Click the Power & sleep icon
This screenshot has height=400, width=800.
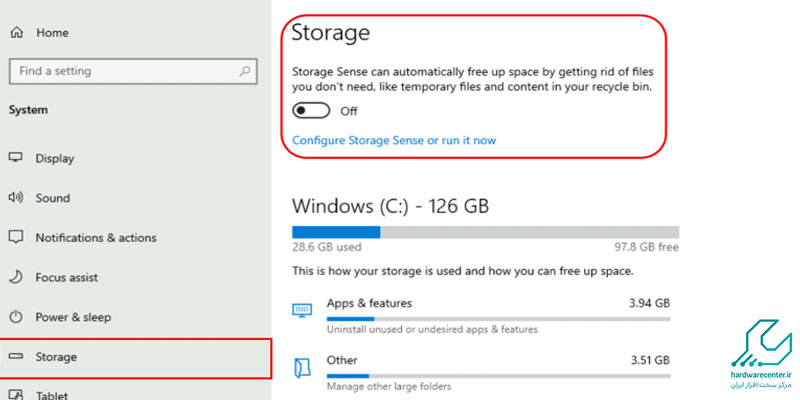[x=16, y=317]
